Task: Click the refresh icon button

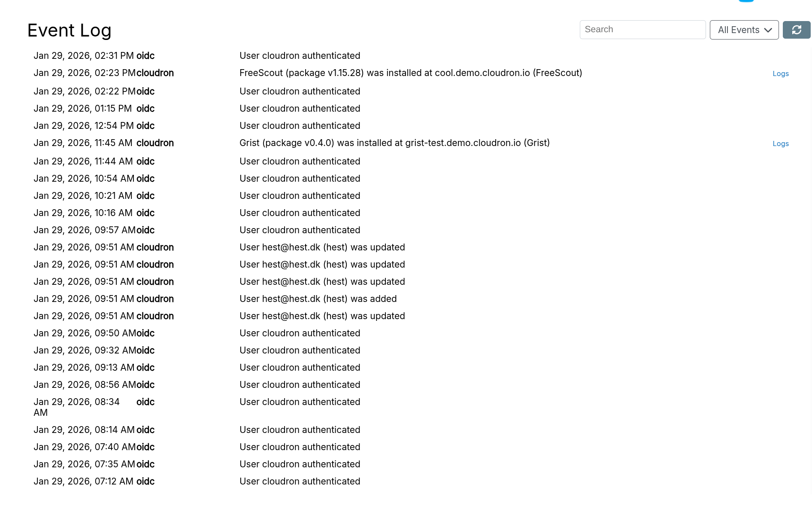Action: tap(796, 30)
